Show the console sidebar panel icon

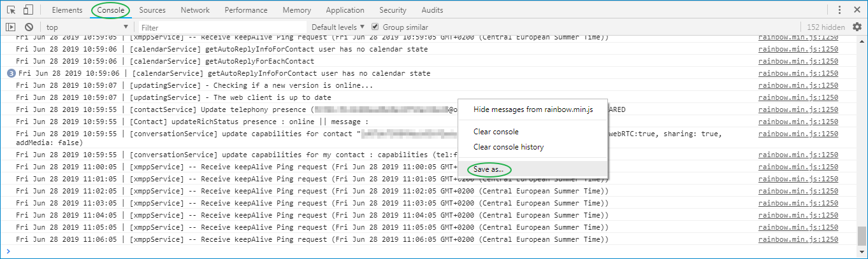point(10,27)
